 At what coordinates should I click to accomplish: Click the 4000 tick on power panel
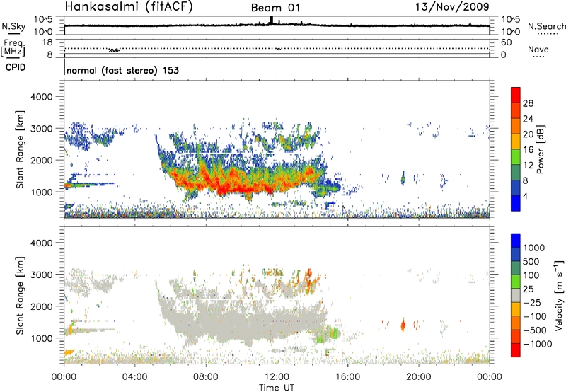[42, 97]
